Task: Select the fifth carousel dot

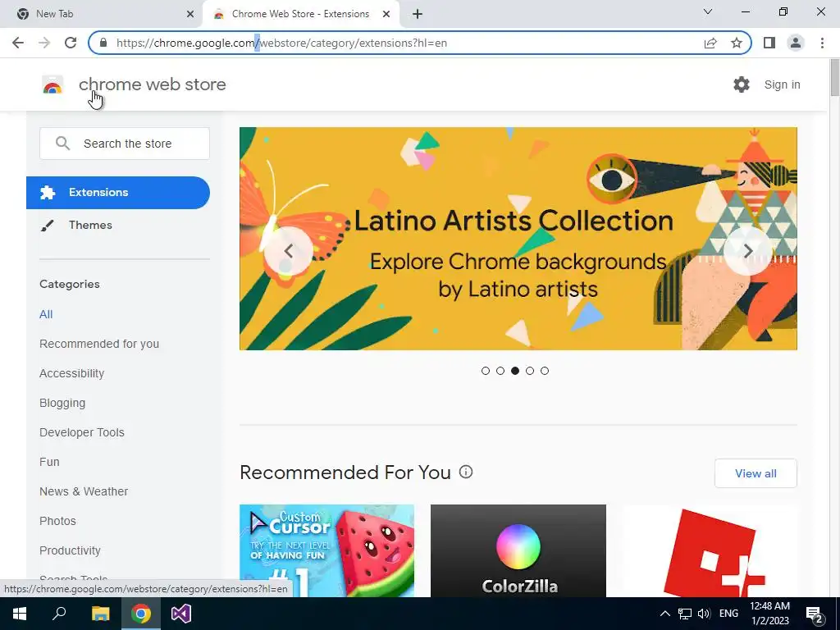Action: coord(545,371)
